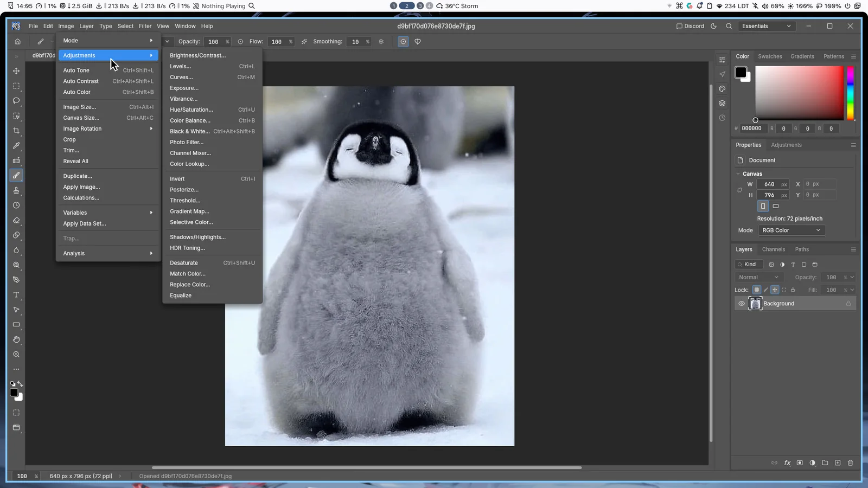Screen dimensions: 868x488
Task: Open the layer style fx icon
Action: click(787, 463)
